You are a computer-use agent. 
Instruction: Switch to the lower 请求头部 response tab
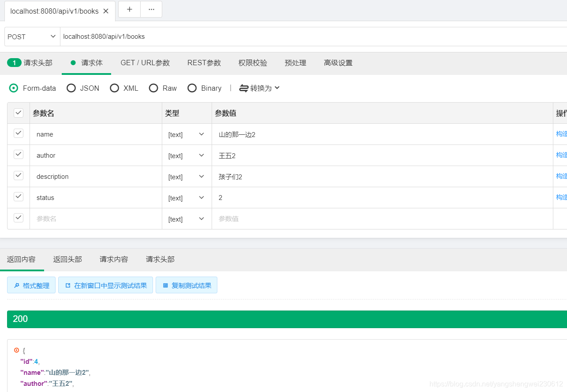(x=160, y=259)
